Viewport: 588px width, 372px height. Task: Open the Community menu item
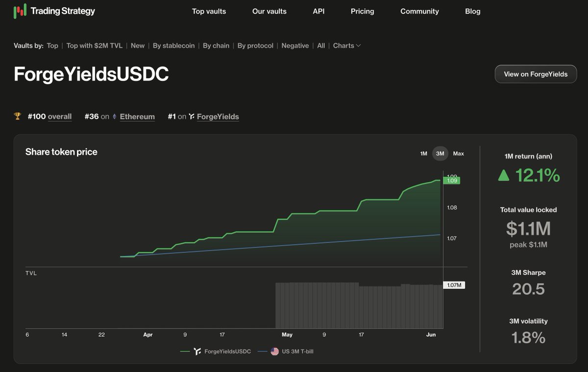420,11
